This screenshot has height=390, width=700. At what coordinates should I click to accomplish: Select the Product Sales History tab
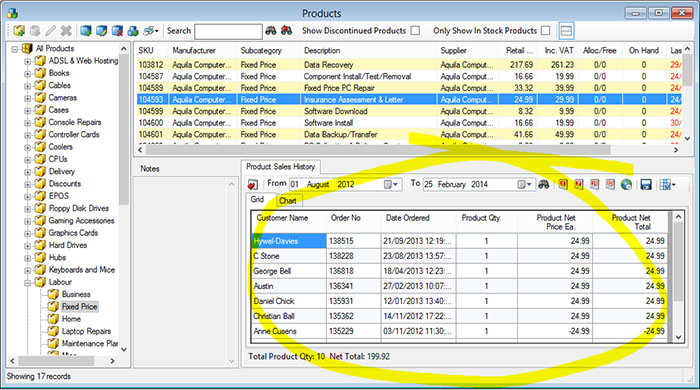[x=281, y=166]
